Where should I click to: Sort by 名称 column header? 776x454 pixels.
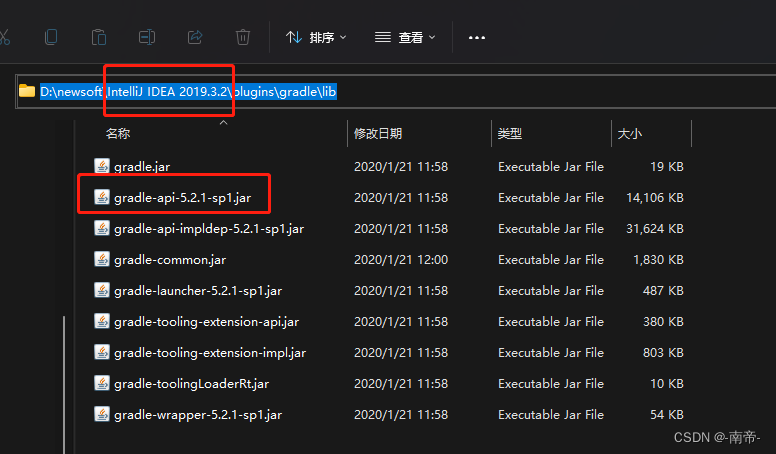[x=118, y=134]
